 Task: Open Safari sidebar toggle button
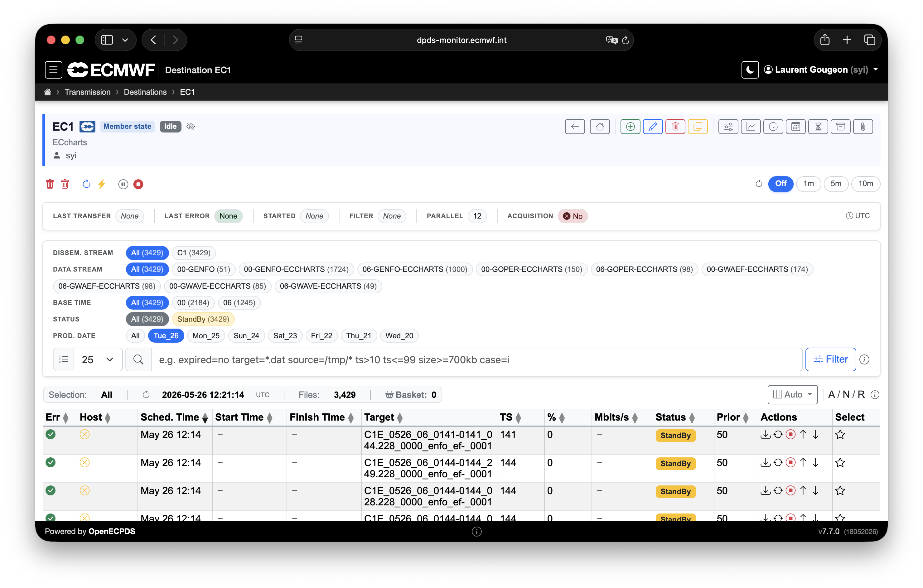[107, 40]
